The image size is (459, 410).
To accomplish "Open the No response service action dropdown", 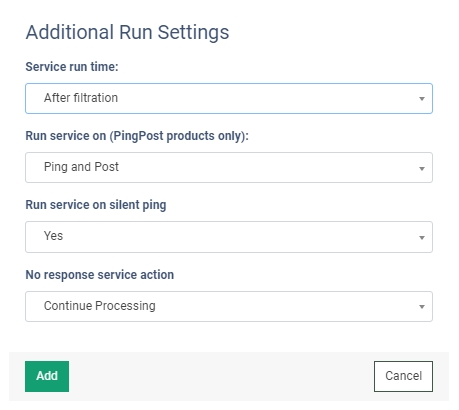I will (x=229, y=306).
